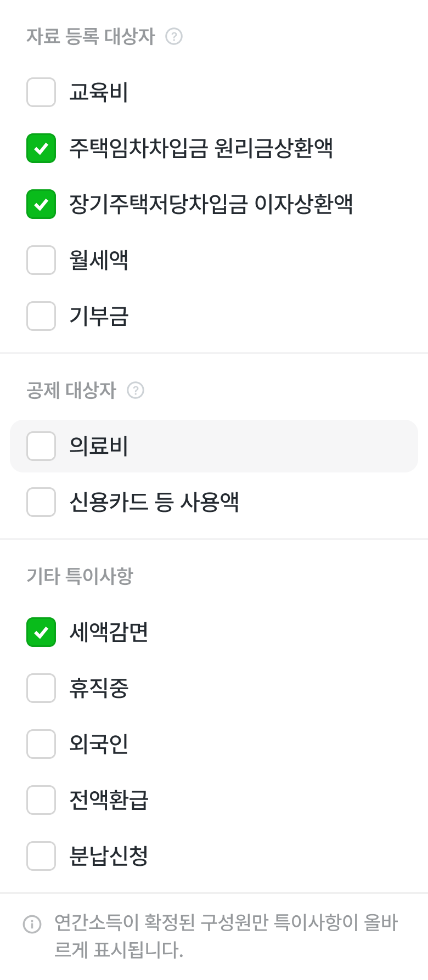Click the 세액감면 label text
Image resolution: width=428 pixels, height=980 pixels.
pyautogui.click(x=109, y=632)
